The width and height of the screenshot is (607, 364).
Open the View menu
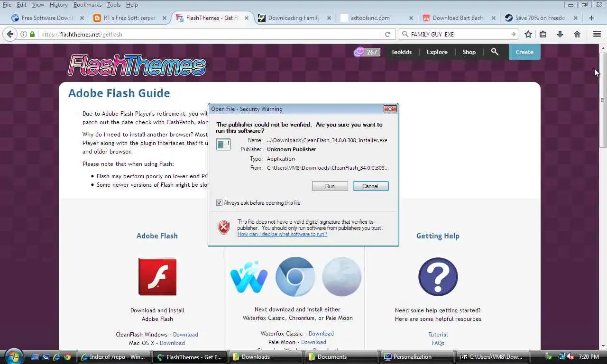click(x=38, y=5)
